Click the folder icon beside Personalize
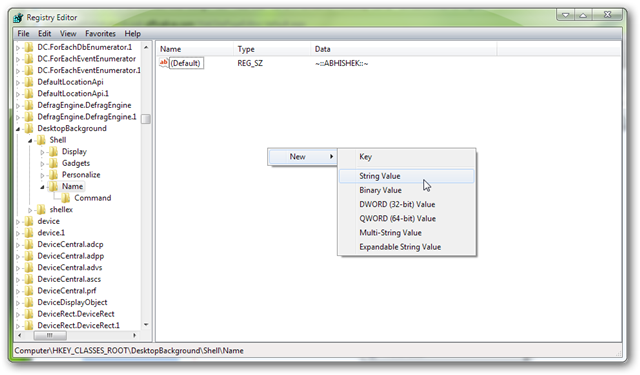Screen dimensions: 640x375 point(53,175)
